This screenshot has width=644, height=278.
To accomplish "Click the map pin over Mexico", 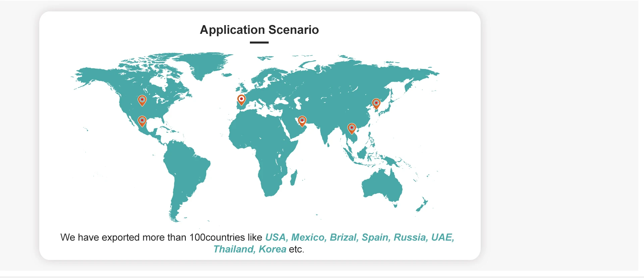I will point(142,121).
